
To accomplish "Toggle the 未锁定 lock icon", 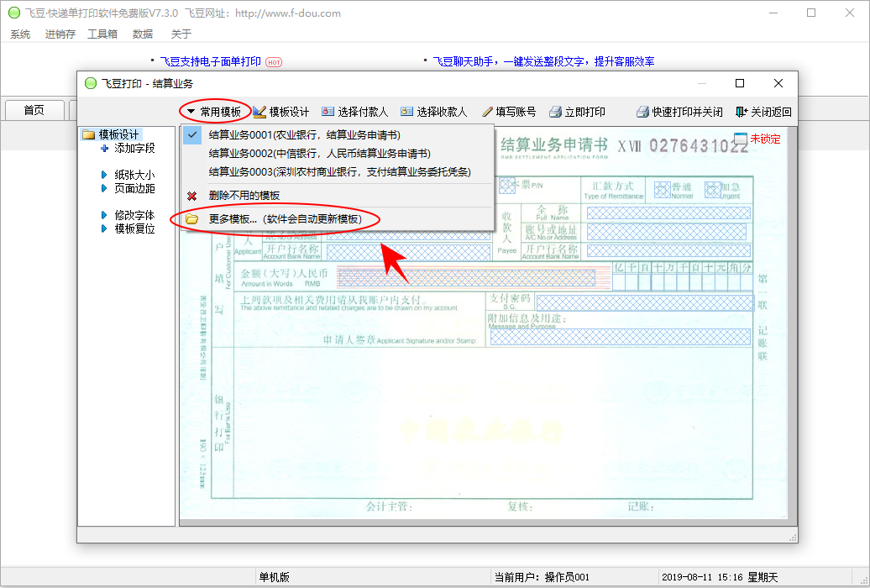I will point(741,139).
